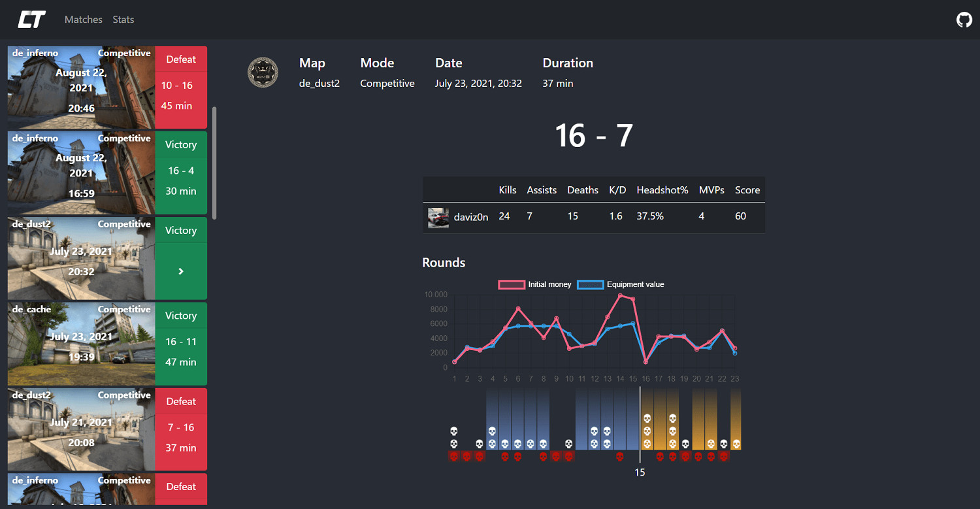980x509 pixels.
Task: Click the match list vertical scrollbar
Action: click(214, 163)
